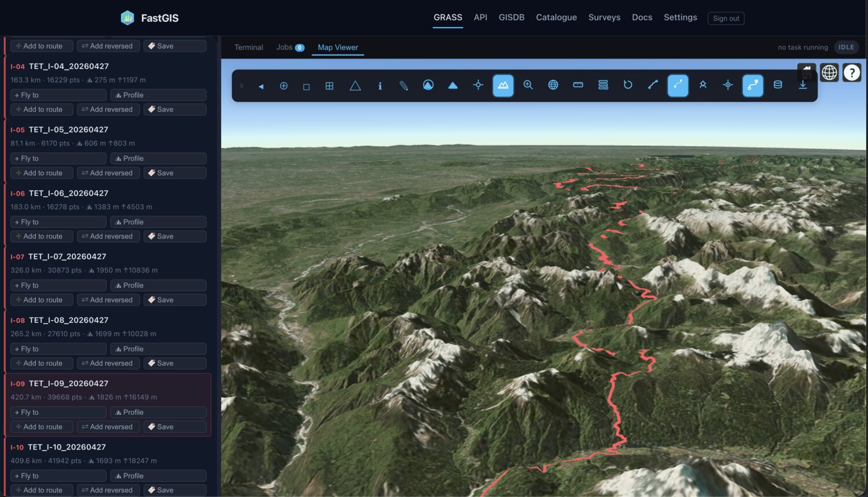Image resolution: width=868 pixels, height=497 pixels.
Task: Toggle the highlighted dashed route icon
Action: pyautogui.click(x=678, y=85)
